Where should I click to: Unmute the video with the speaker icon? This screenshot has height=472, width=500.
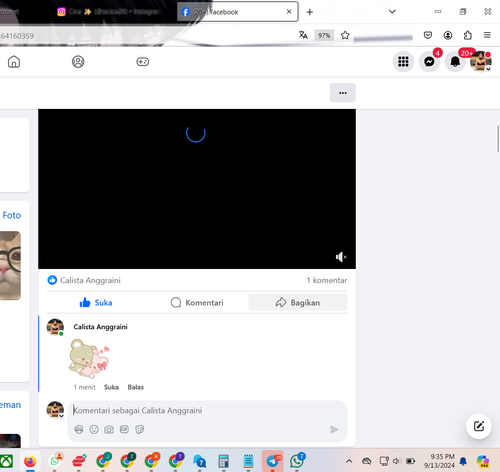click(x=341, y=257)
